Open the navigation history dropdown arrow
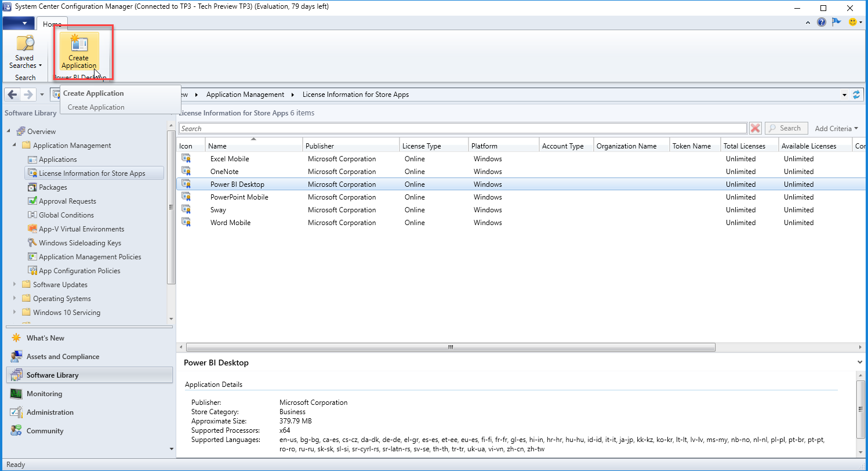Screen dimensions: 868x471 coord(42,95)
